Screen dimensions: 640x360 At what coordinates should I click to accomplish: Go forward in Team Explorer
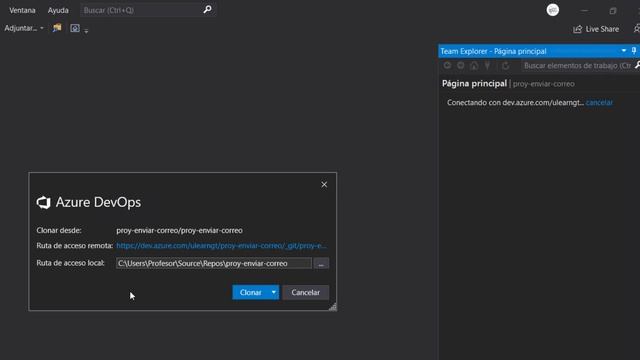coord(460,65)
